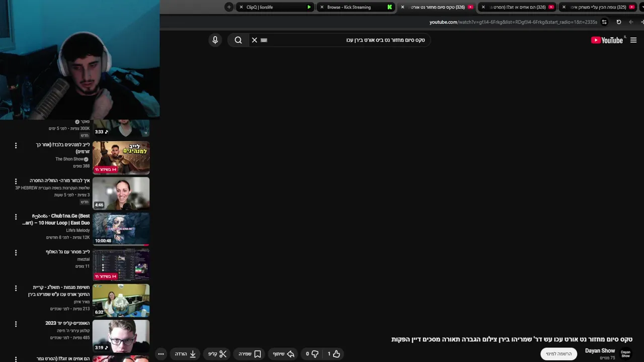644x362 pixels.
Task: Close the הם אחים או זוג?! tab
Action: [484, 7]
